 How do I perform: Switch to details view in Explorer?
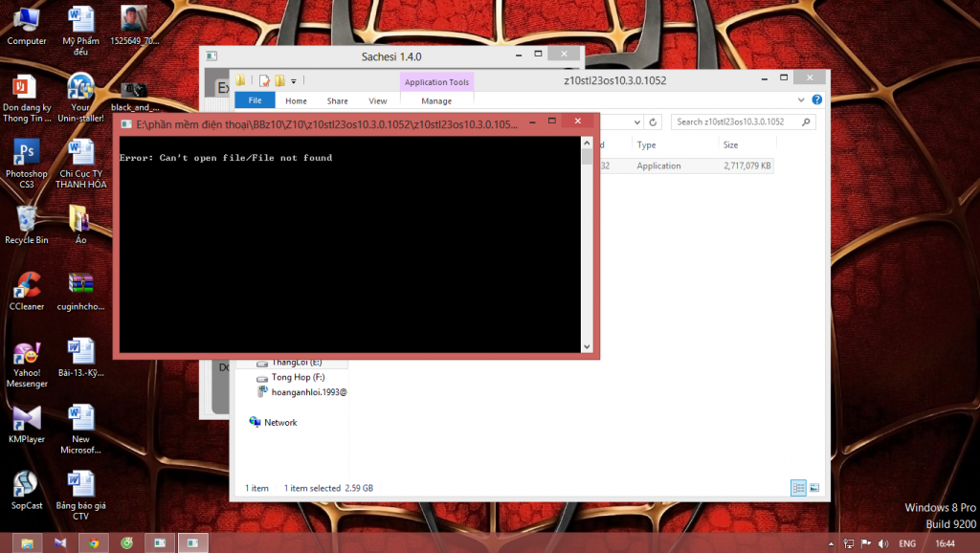[x=798, y=488]
